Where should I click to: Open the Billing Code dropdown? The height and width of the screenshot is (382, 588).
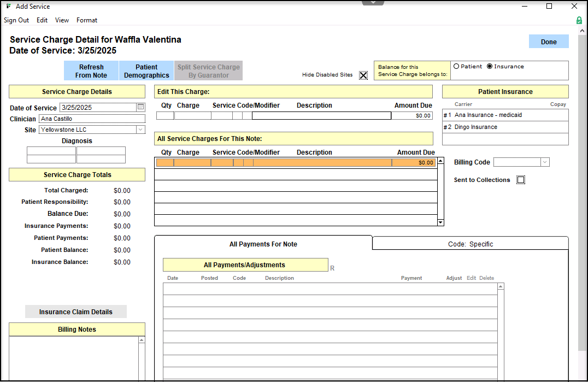coord(545,162)
